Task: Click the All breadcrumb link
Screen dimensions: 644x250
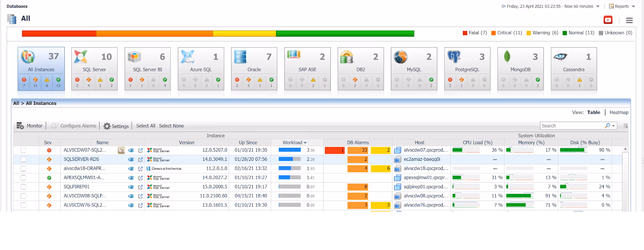Action: click(x=16, y=103)
